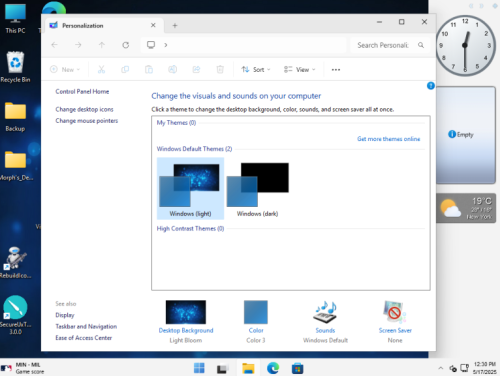Click the analog clock gadget

tap(465, 45)
